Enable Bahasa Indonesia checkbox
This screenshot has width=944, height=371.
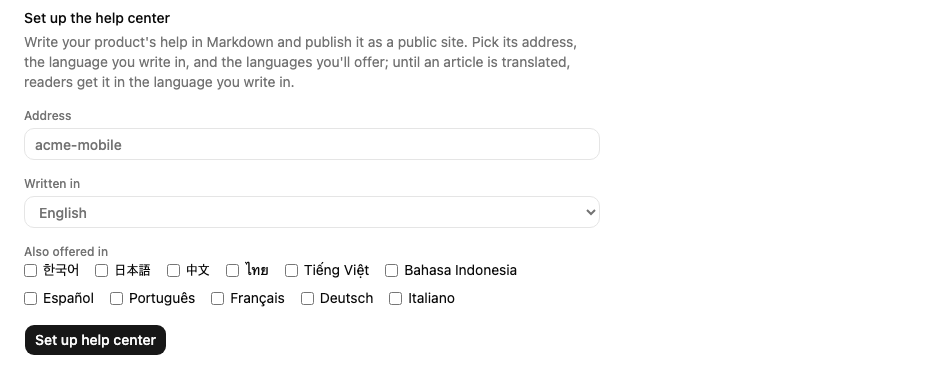click(x=391, y=271)
